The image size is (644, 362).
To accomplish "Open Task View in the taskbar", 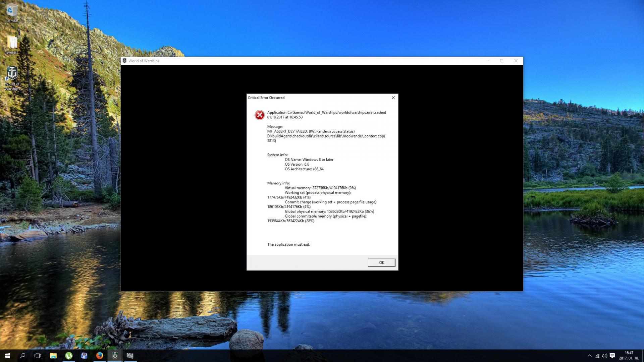I will tap(38, 356).
